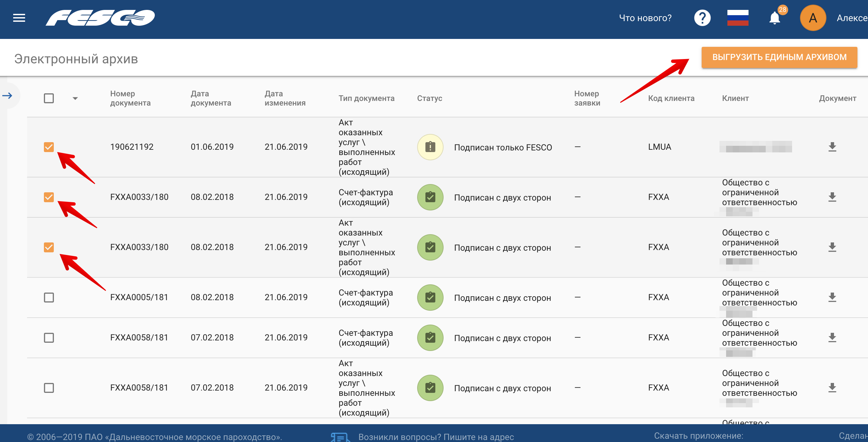Viewport: 868px width, 442px height.
Task: Click FXXA0005/181 document number
Action: [139, 298]
